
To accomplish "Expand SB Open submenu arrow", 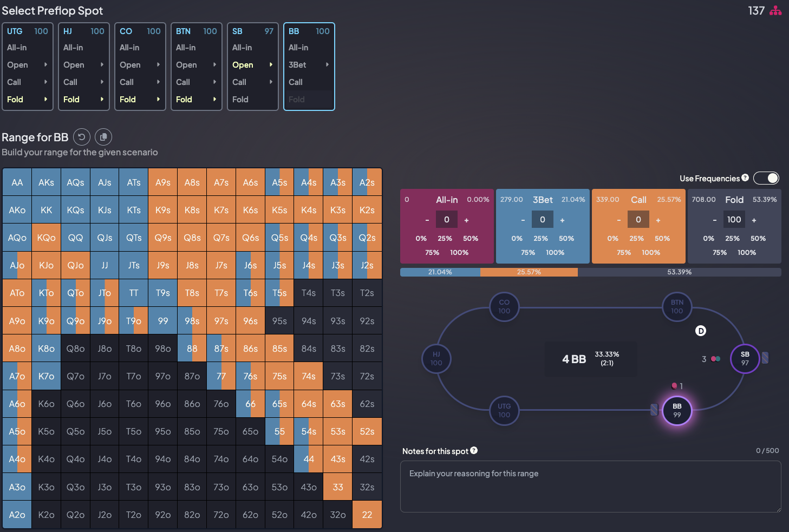I will (x=271, y=64).
